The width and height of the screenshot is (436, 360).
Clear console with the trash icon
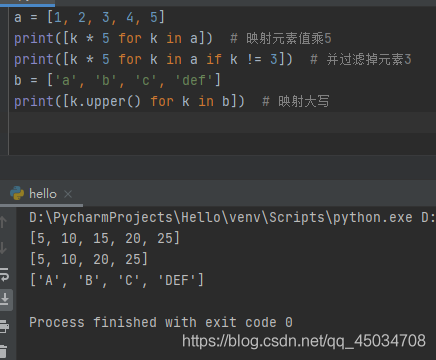pyautogui.click(x=3, y=352)
